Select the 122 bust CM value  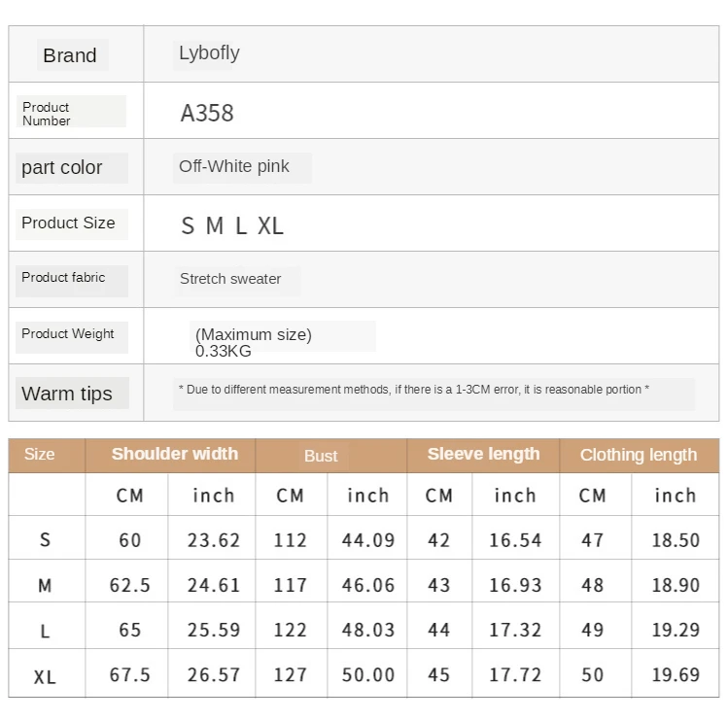(291, 630)
